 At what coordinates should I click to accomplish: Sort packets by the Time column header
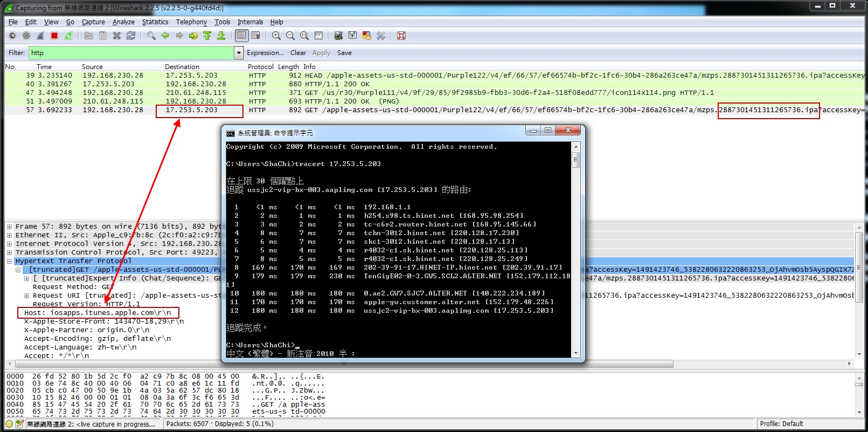point(44,67)
